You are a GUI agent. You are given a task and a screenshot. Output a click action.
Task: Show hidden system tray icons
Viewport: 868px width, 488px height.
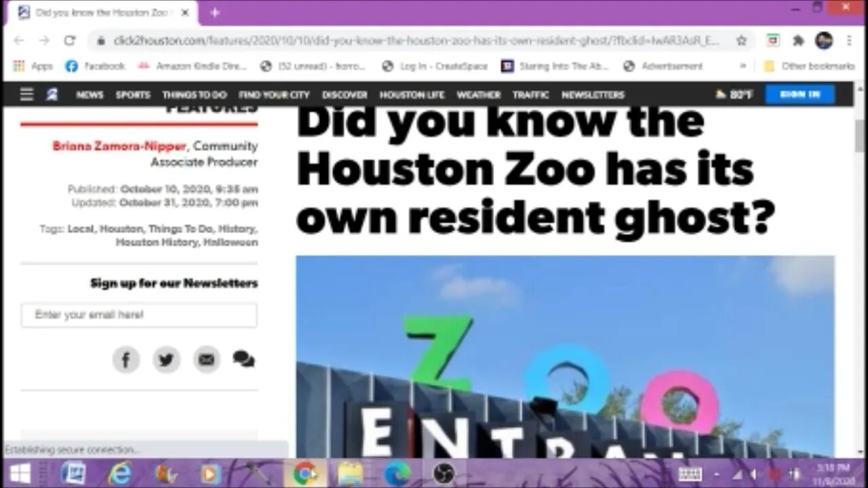717,474
